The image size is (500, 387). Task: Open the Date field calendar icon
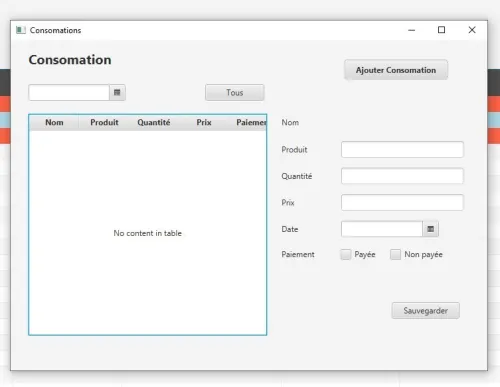(430, 229)
